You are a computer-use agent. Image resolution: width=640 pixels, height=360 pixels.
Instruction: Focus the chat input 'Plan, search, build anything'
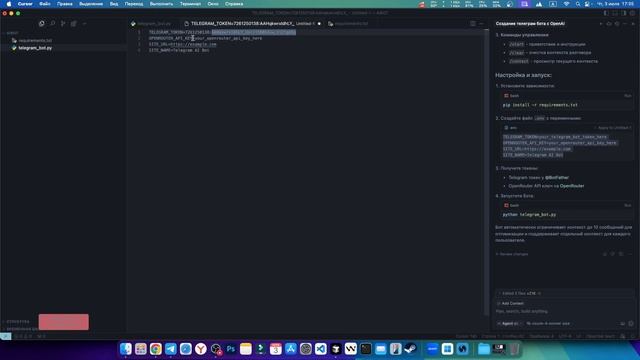pos(563,311)
